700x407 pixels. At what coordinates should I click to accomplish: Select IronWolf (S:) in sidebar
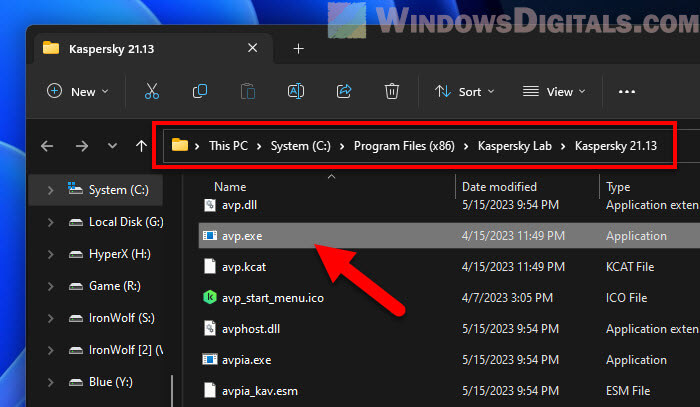[x=121, y=318]
